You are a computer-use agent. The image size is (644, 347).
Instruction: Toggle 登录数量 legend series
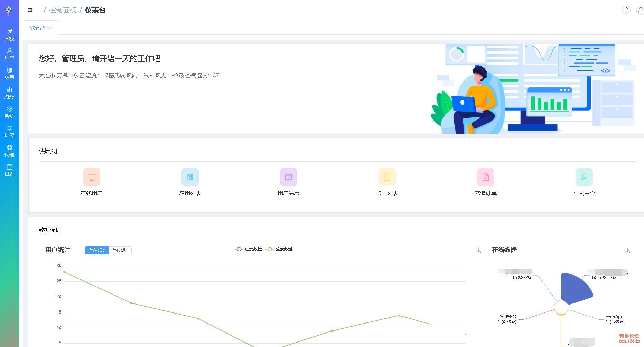[279, 249]
